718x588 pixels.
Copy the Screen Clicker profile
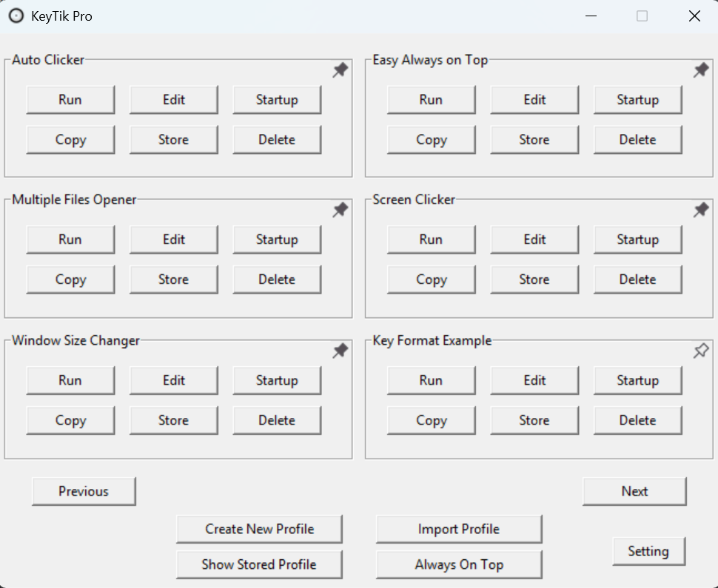pos(432,280)
